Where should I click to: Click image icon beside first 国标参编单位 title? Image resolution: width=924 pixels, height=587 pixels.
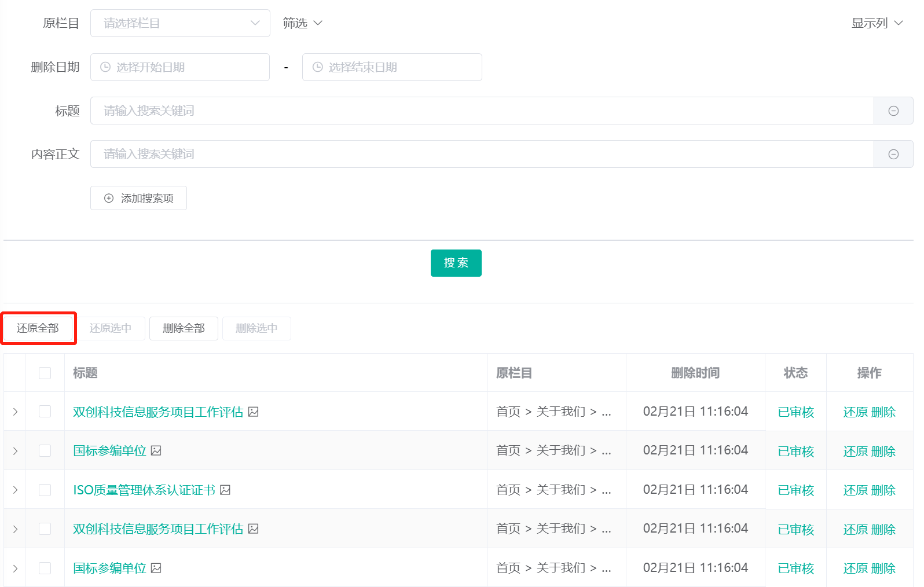(x=156, y=451)
